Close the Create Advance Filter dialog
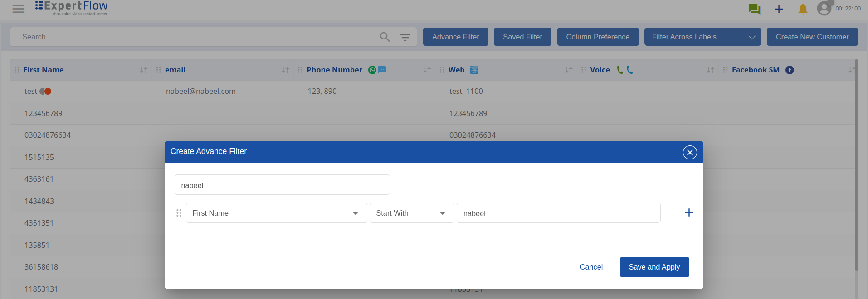Screen dimensions: 868x299 point(689,153)
